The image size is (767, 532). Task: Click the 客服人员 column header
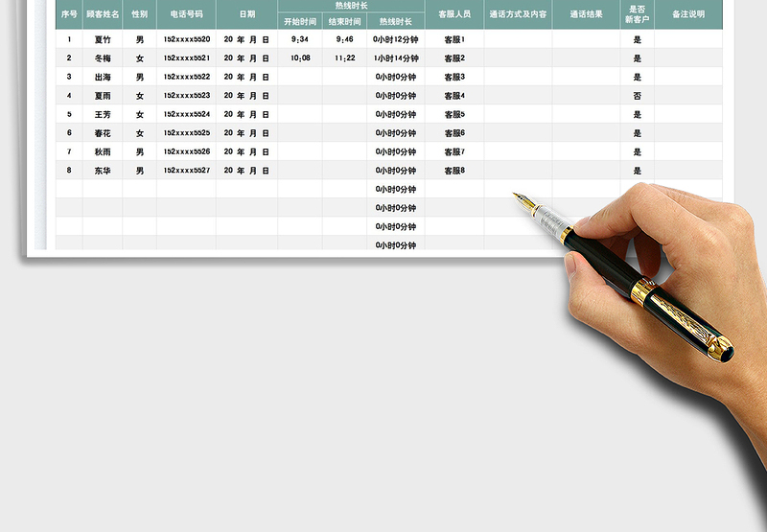coord(453,14)
